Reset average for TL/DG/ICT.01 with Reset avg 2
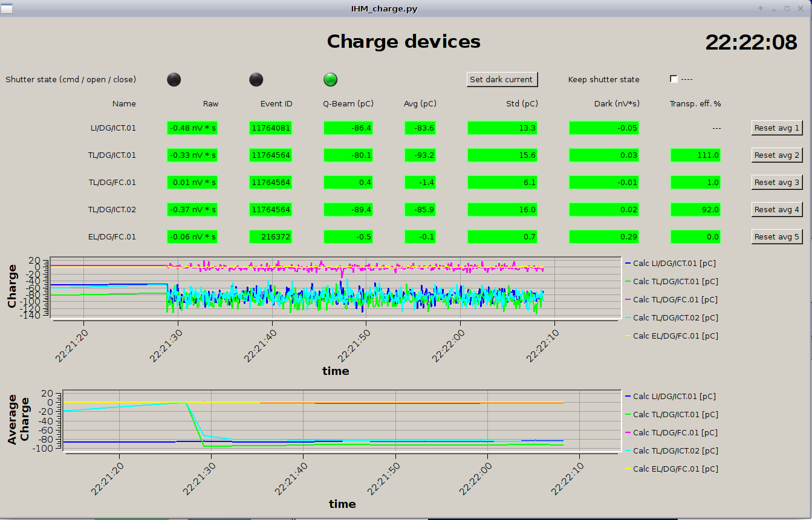812x520 pixels. click(777, 155)
